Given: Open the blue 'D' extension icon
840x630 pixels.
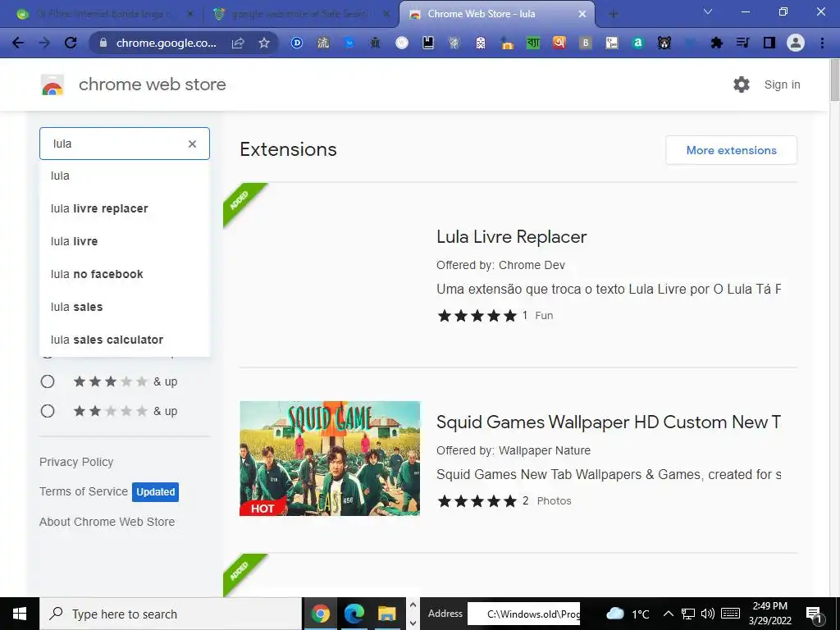Looking at the screenshot, I should (x=297, y=43).
